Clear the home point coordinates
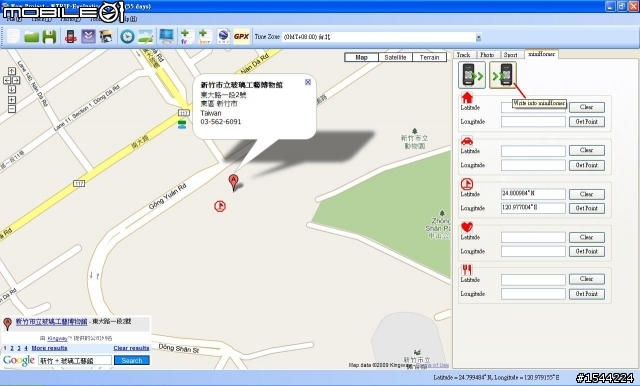The image size is (640, 386). click(587, 107)
